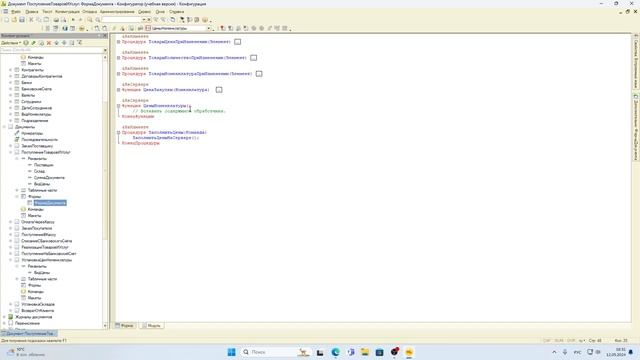
Task: Expand the ЗаказПоставщику document node
Action: (11, 146)
